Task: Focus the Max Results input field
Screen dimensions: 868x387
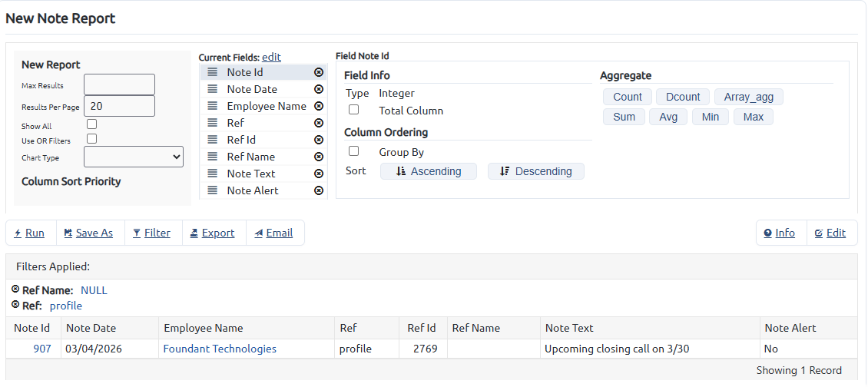Action: 119,84
